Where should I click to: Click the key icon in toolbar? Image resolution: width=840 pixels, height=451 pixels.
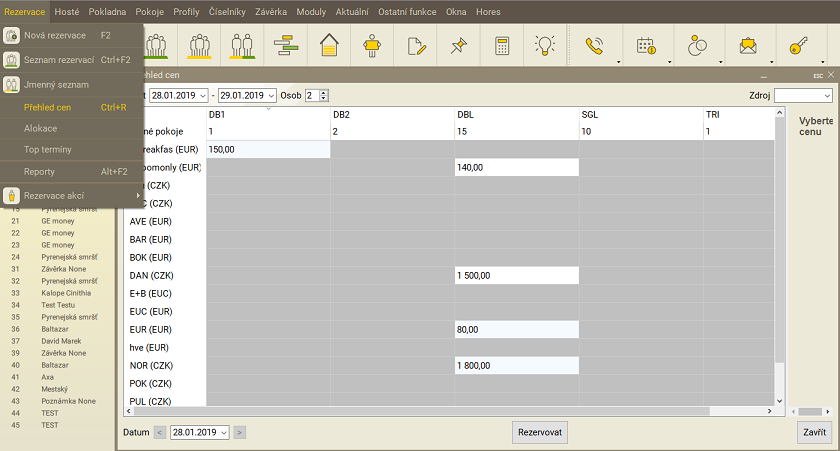(x=798, y=46)
